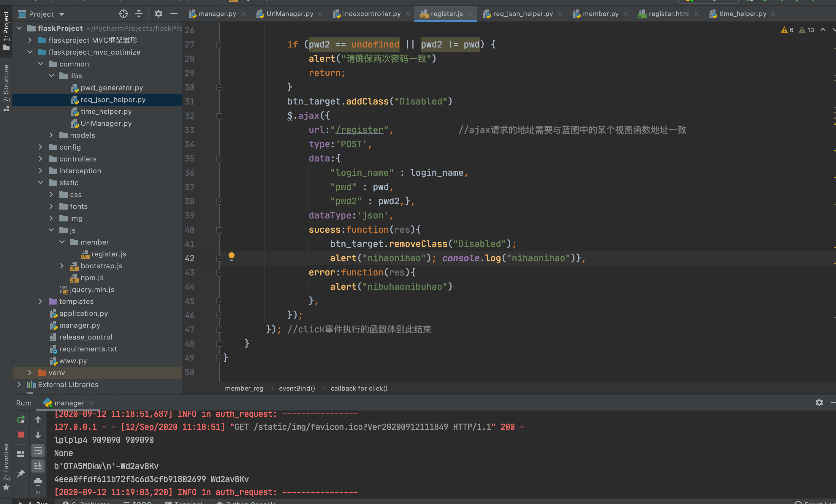Viewport: 836px width, 504px height.
Task: Collapse the common folder
Action: (x=41, y=64)
